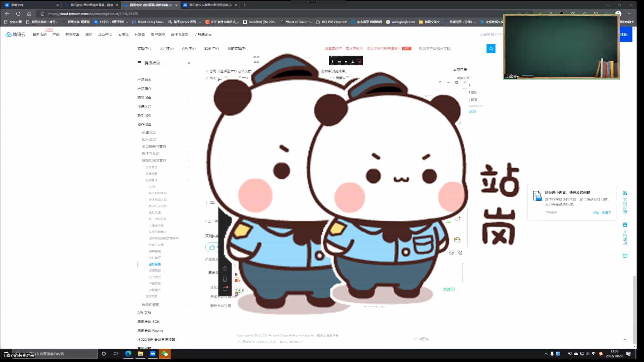Open the hamburger menu beside 腾讯会议
This screenshot has width=644, height=362.
click(139, 63)
